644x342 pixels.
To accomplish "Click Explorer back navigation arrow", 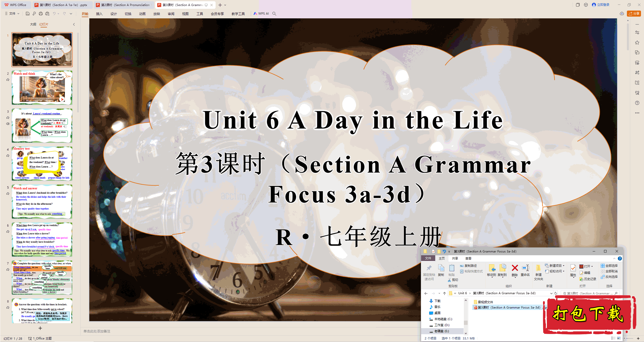I will [x=426, y=293].
